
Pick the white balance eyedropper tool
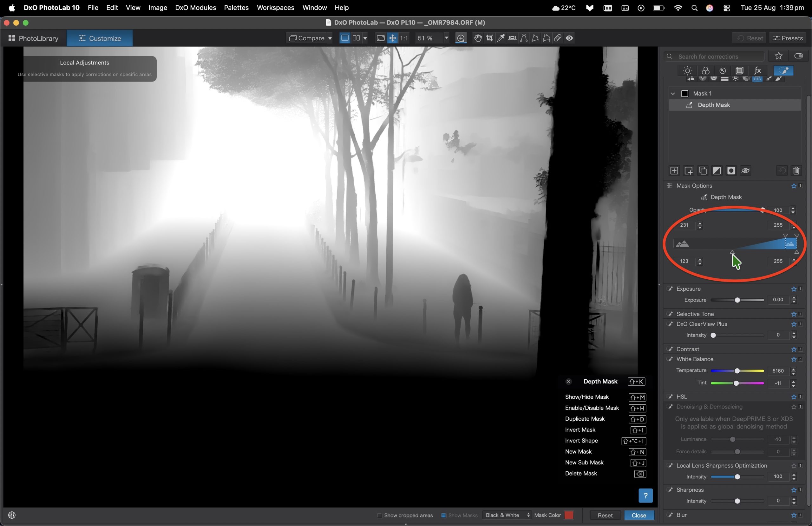tap(501, 38)
